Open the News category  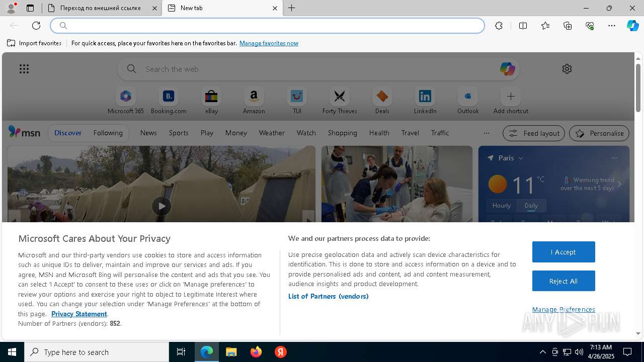click(x=148, y=133)
